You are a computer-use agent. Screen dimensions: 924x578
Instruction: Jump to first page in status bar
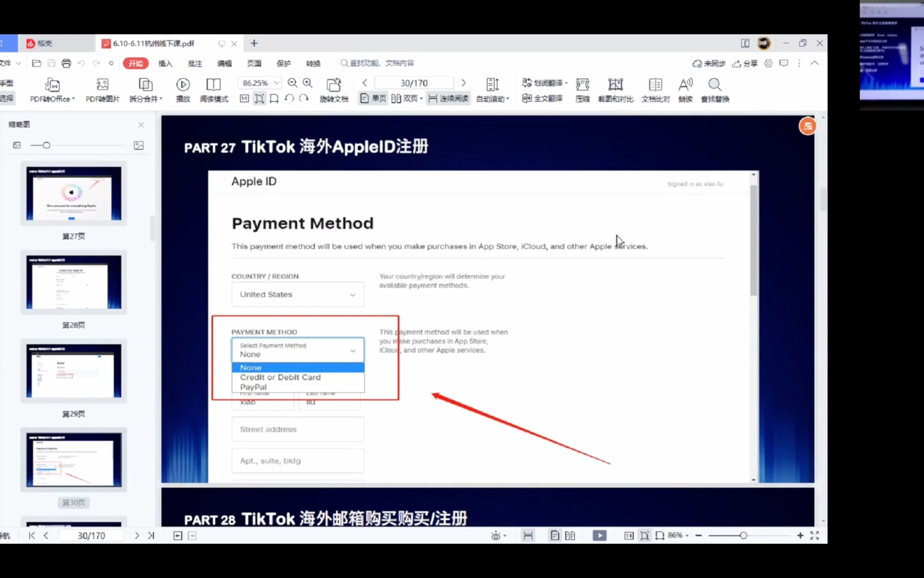32,536
